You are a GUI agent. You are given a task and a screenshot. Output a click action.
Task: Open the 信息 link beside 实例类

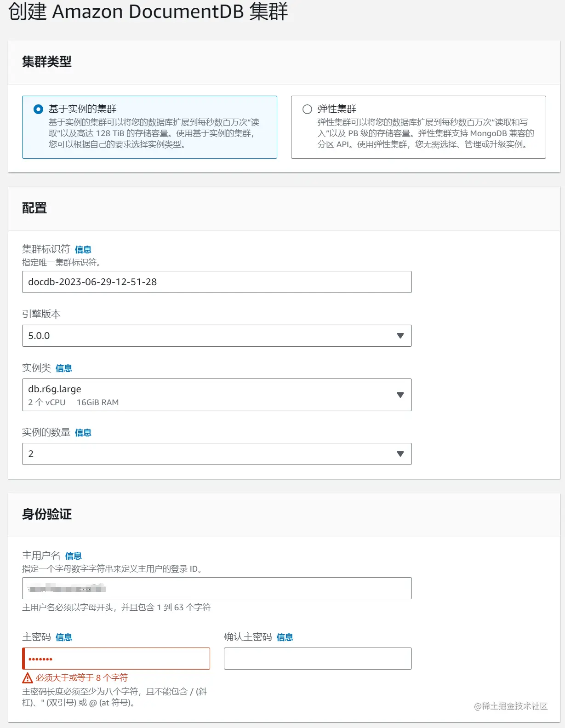click(x=63, y=368)
